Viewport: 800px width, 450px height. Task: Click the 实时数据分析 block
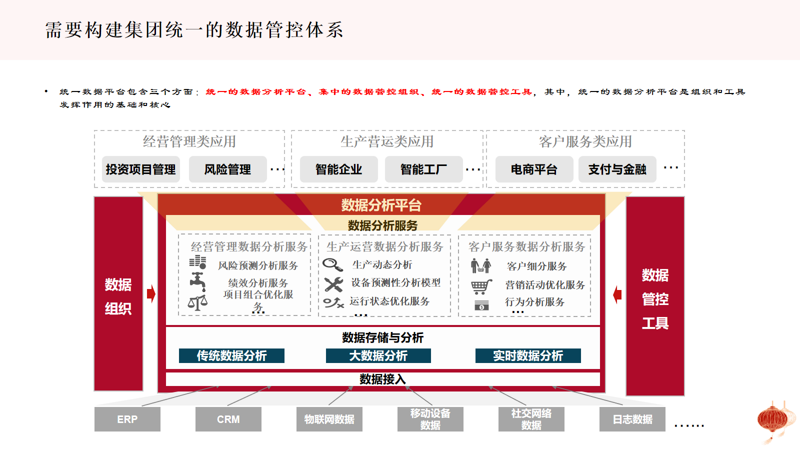[x=528, y=356]
